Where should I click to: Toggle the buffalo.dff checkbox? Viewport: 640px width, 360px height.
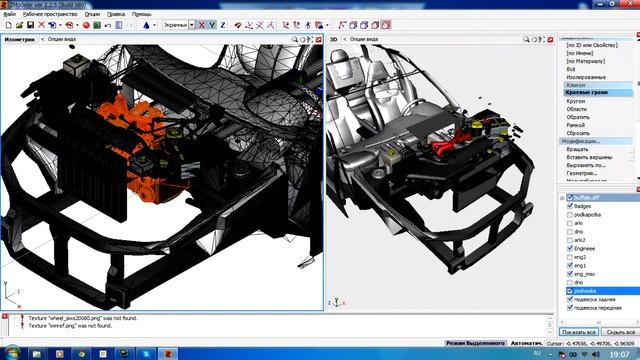pyautogui.click(x=570, y=198)
